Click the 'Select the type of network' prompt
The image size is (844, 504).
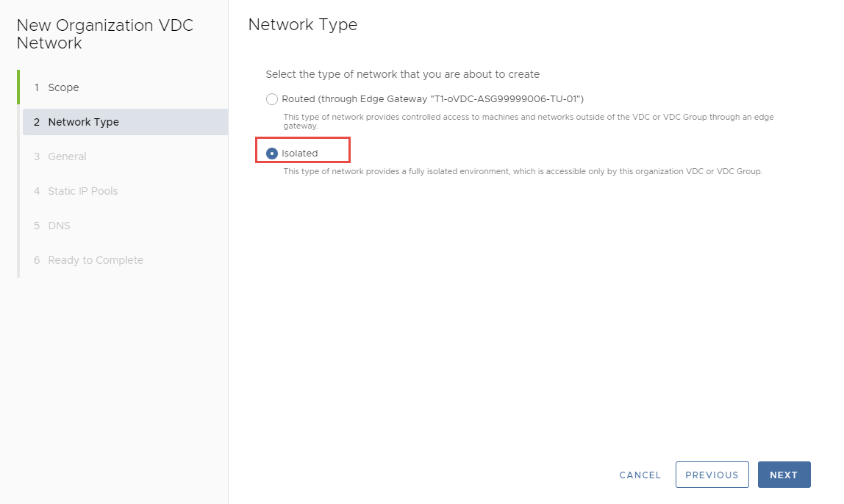(x=402, y=74)
